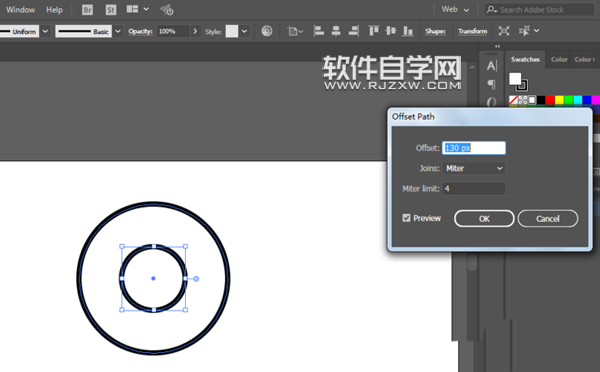Open the Basic brush definition dropdown

118,31
